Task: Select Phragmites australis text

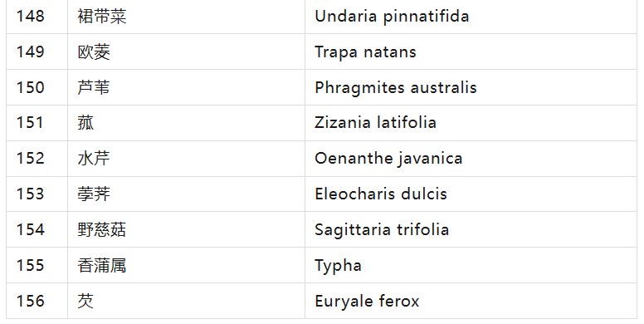Action: [396, 87]
